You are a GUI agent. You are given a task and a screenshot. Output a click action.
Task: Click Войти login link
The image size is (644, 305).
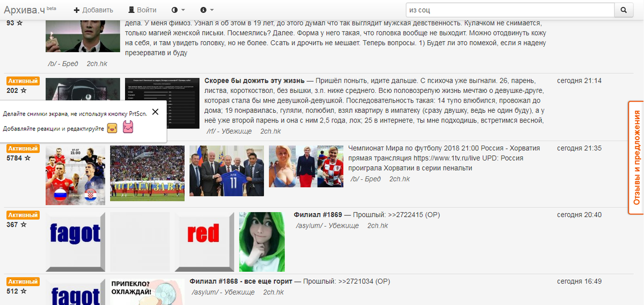tap(142, 10)
